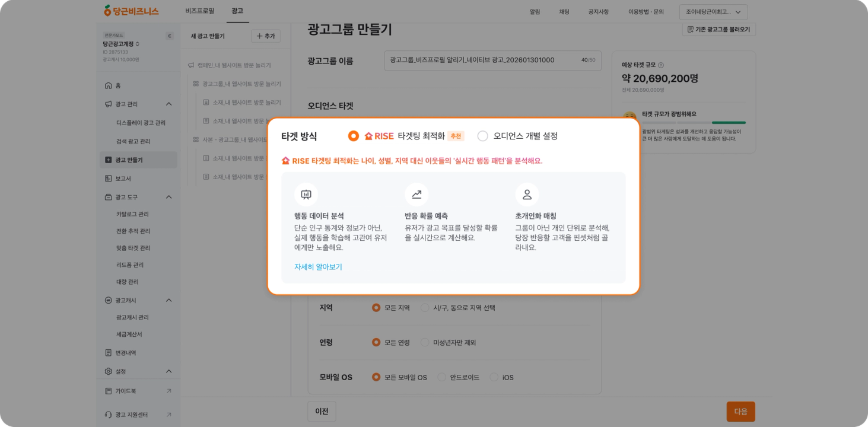Click the info icon next to 예상 타겟 규모
Screen dimensions: 868x427
click(661, 65)
